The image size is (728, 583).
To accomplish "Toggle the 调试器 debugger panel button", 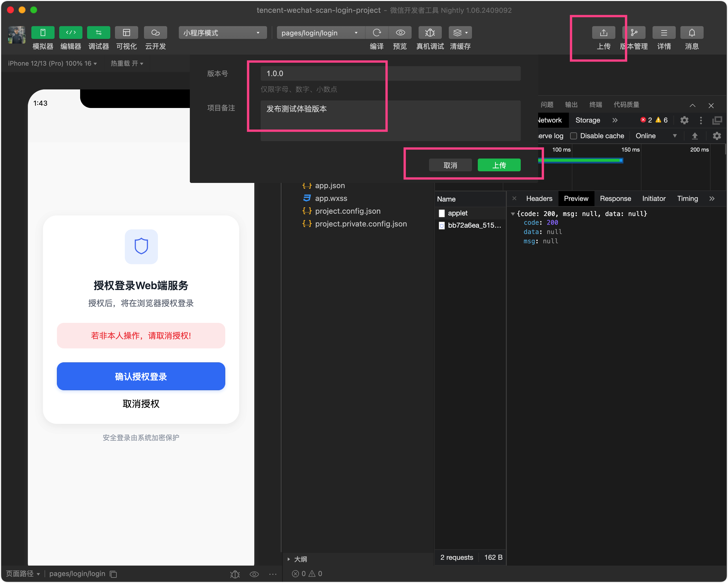I will pos(99,33).
